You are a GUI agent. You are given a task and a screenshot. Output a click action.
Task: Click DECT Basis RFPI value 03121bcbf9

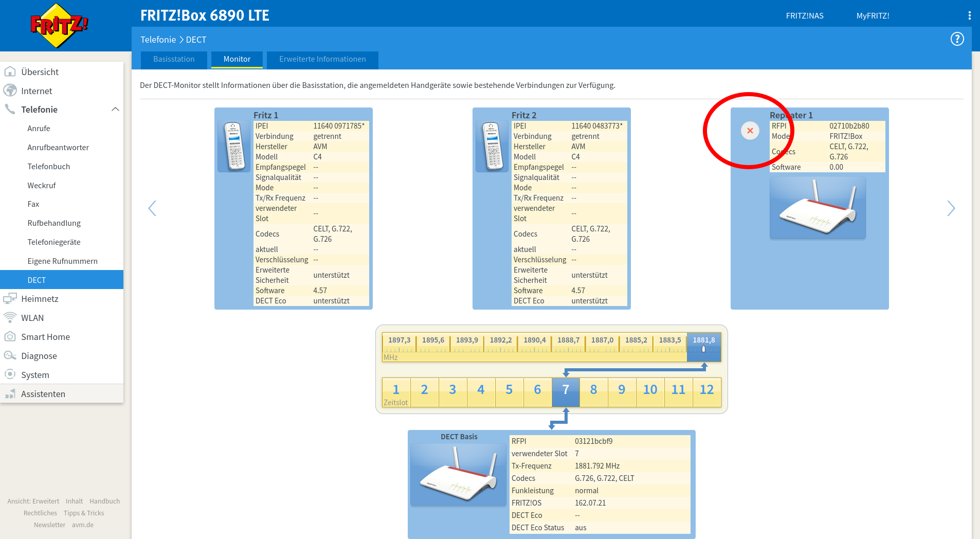[594, 441]
